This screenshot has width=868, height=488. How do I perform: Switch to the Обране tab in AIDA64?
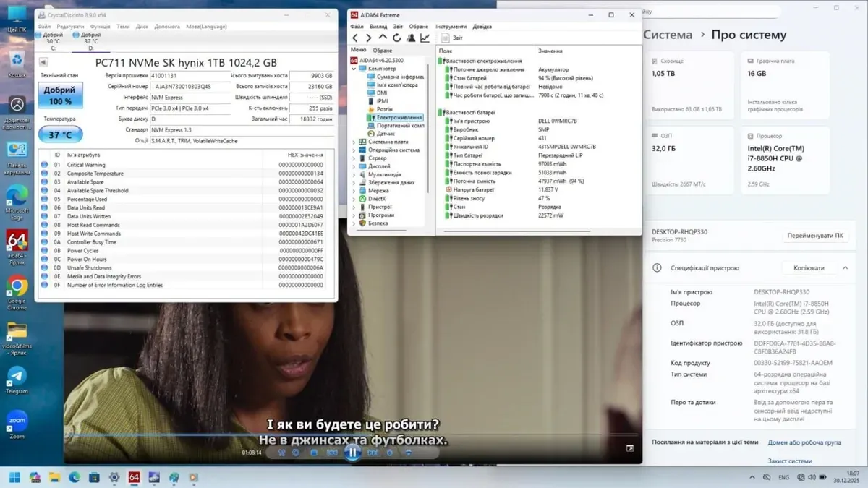[x=382, y=51]
